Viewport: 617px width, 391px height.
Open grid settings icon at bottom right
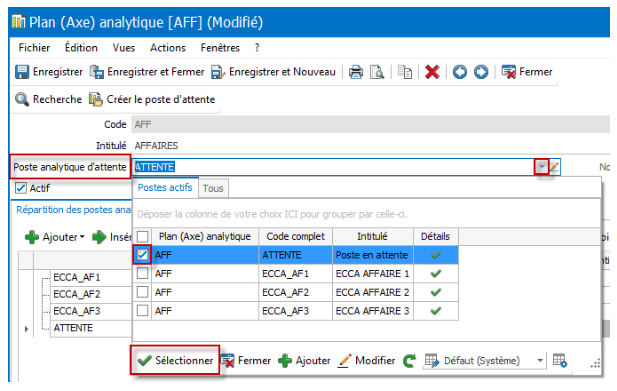click(x=560, y=360)
